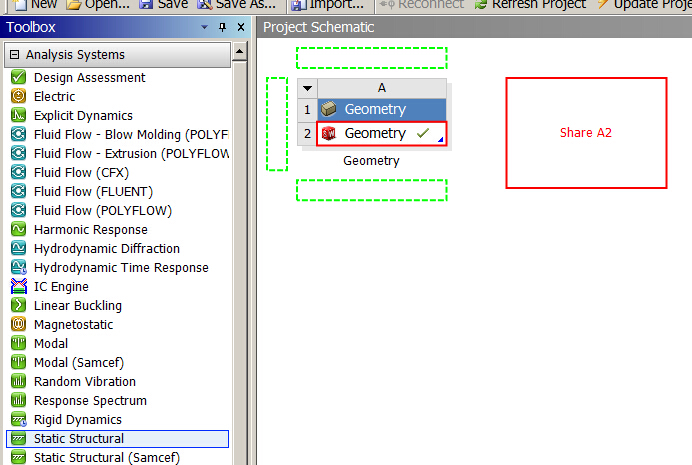Click the Response Spectrum icon

tap(18, 400)
